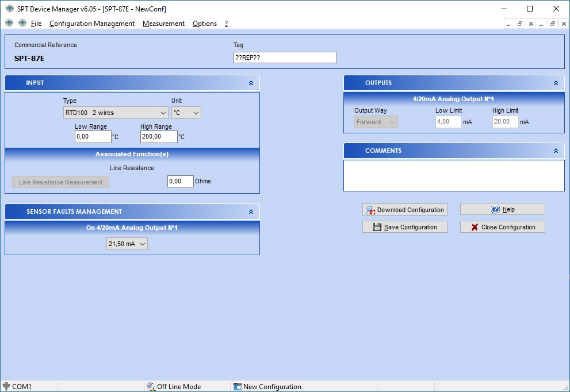Open the question mark help menu
Viewport: 570px width, 392px height.
click(x=226, y=24)
